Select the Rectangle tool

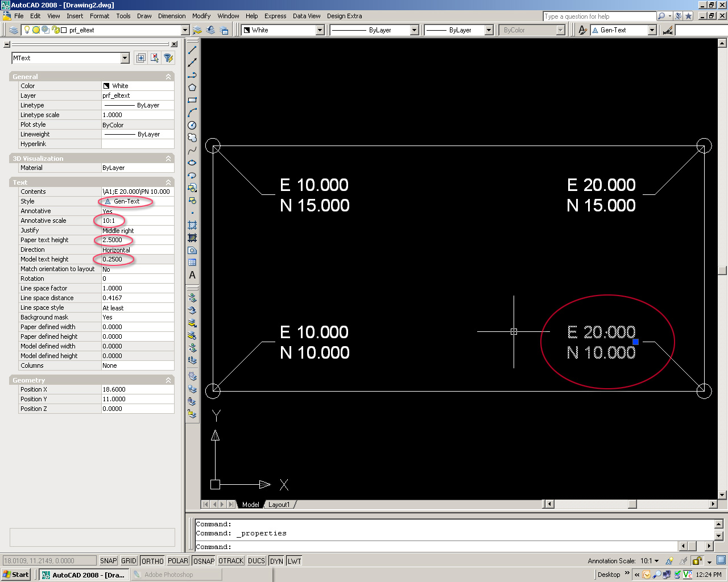click(192, 99)
